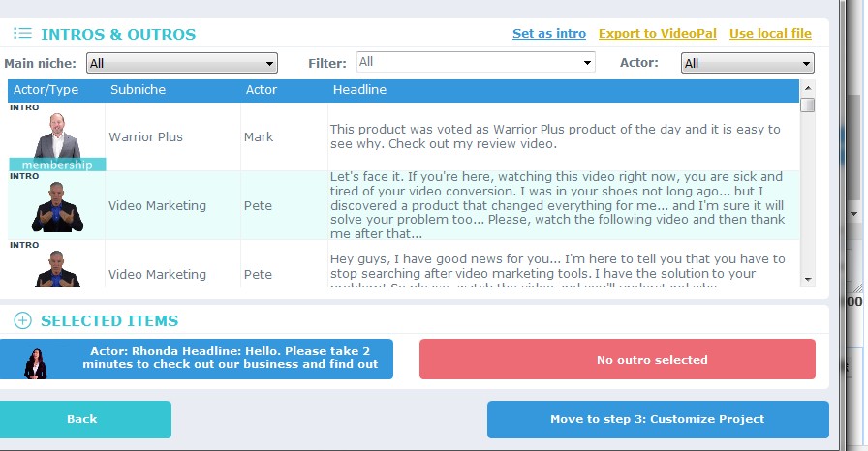Click the list scrollbar up arrow
This screenshot has width=868, height=451.
pyautogui.click(x=808, y=88)
